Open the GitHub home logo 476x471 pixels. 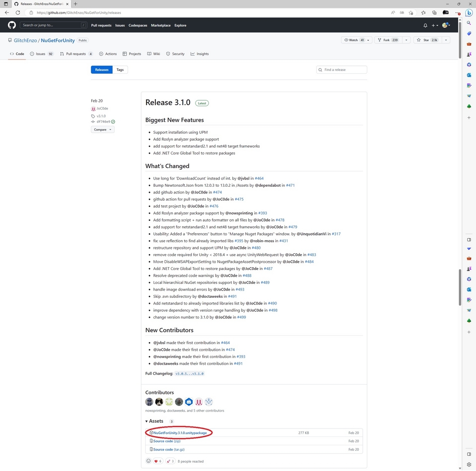[x=12, y=25]
